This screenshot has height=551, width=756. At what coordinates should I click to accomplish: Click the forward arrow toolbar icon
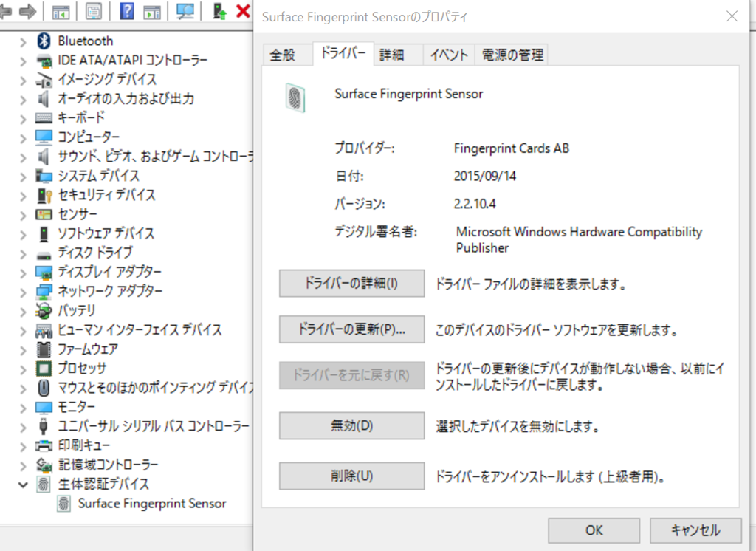point(27,12)
